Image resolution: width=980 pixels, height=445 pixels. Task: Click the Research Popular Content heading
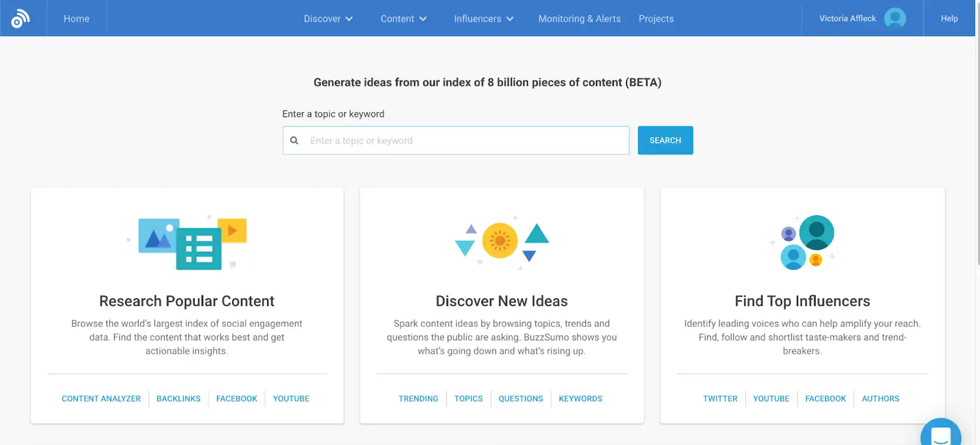(x=187, y=301)
